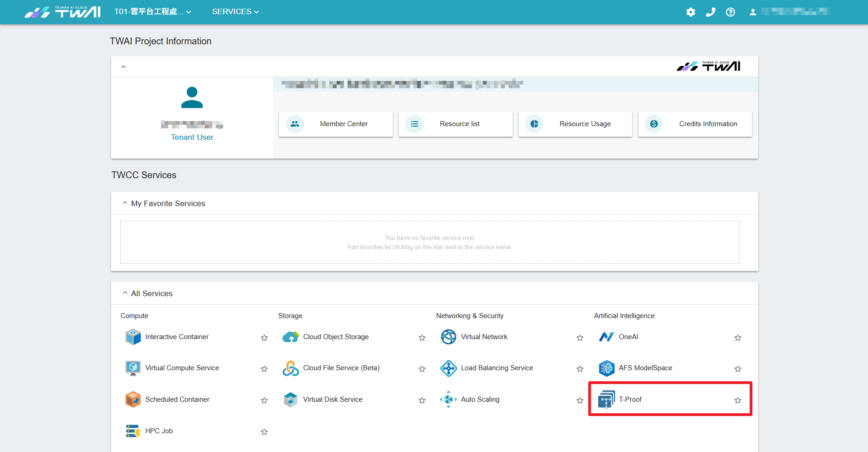The image size is (868, 452).
Task: Click the Load Balancing Service icon
Action: [x=449, y=368]
